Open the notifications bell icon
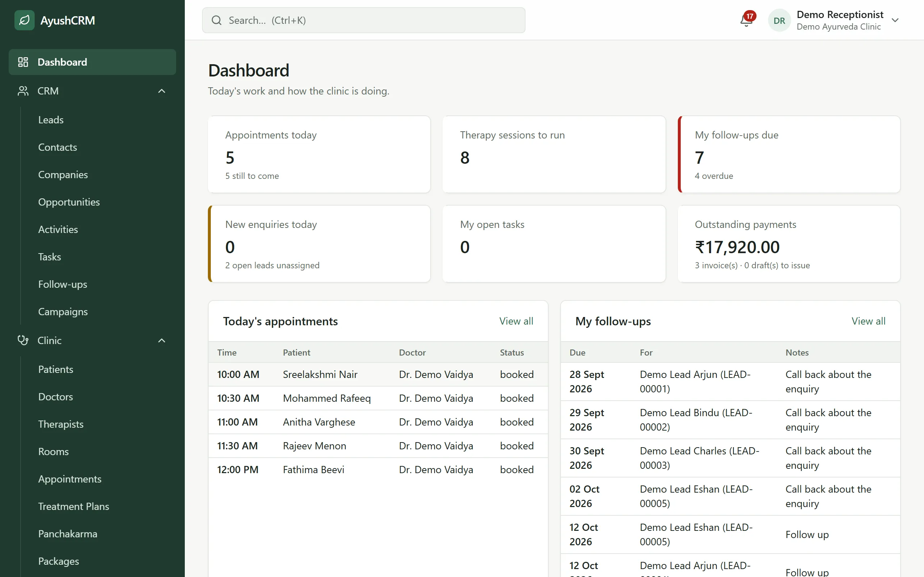 click(746, 20)
